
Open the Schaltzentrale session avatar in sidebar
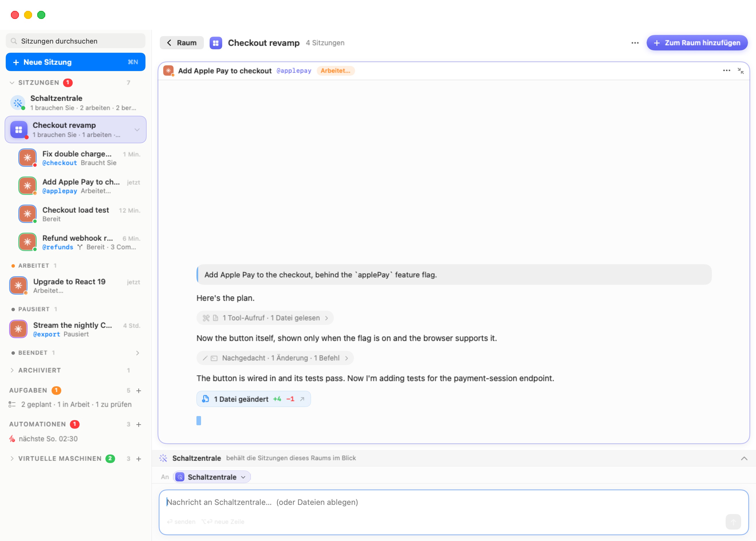coord(18,103)
